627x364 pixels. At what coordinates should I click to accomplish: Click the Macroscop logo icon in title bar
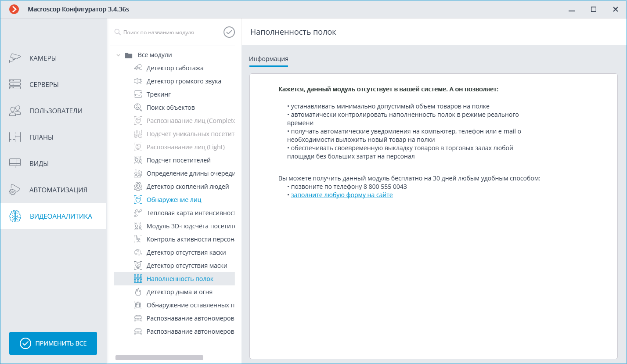point(14,9)
